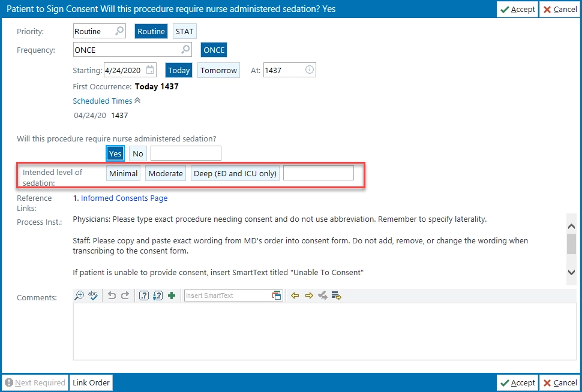Viewport: 582px width, 392px height.
Task: Set start date to Tomorrow
Action: click(x=218, y=70)
